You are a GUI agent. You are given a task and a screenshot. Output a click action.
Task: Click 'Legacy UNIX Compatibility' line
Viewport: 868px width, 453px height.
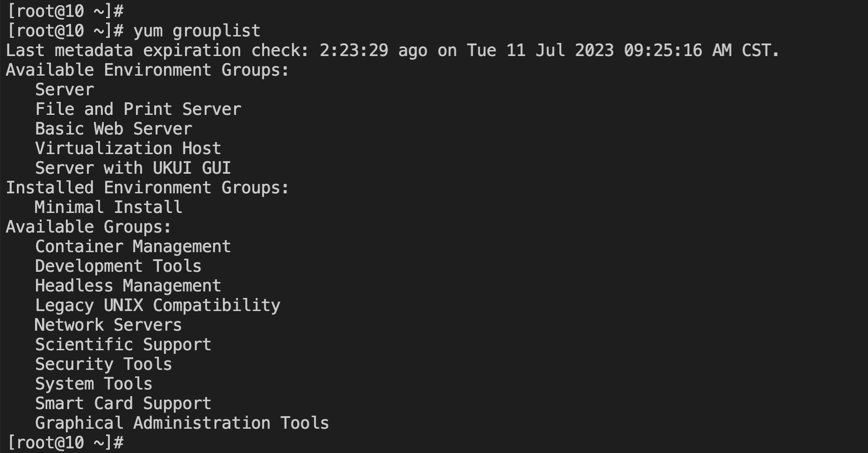[x=158, y=305]
